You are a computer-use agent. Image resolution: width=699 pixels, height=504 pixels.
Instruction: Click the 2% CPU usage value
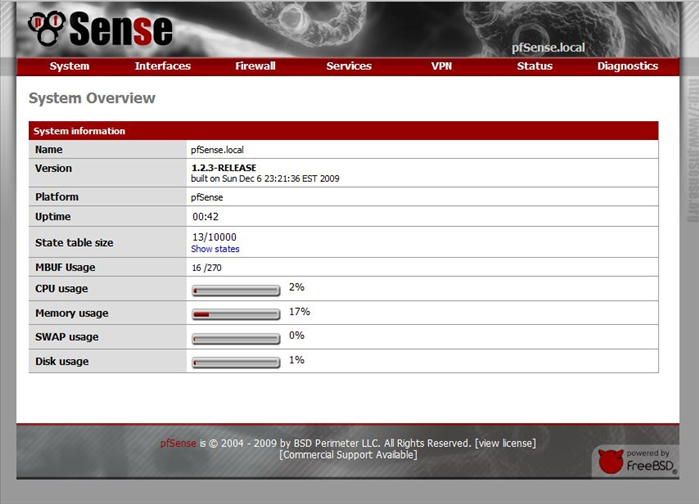point(297,287)
